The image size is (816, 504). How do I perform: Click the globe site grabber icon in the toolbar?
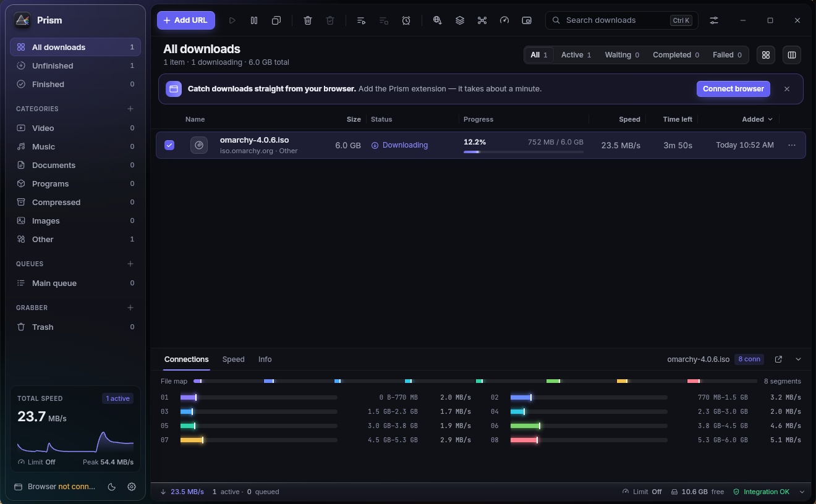pos(438,20)
